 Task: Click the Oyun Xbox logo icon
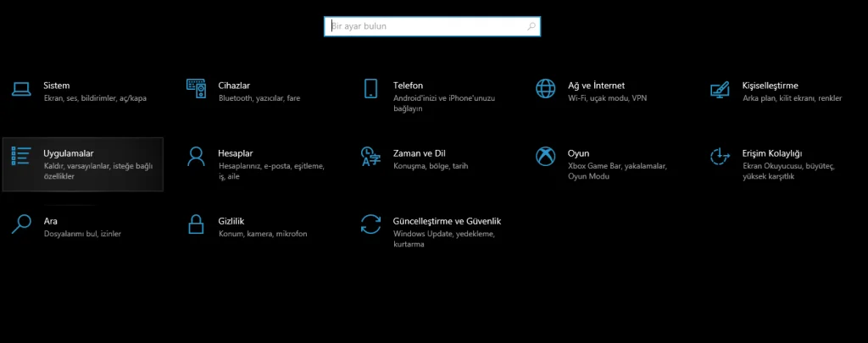coord(545,156)
